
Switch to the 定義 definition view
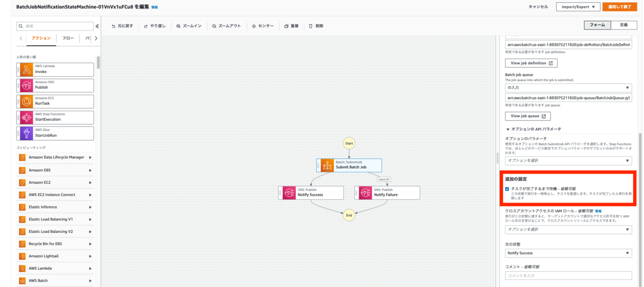click(624, 25)
